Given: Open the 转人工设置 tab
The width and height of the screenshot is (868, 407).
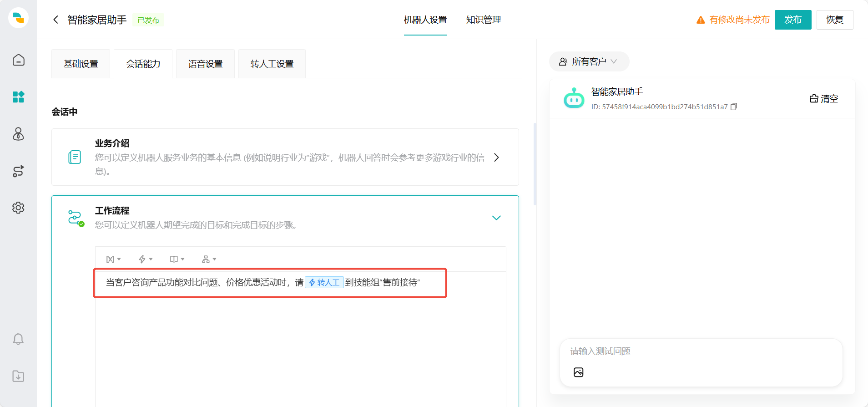Looking at the screenshot, I should point(272,64).
